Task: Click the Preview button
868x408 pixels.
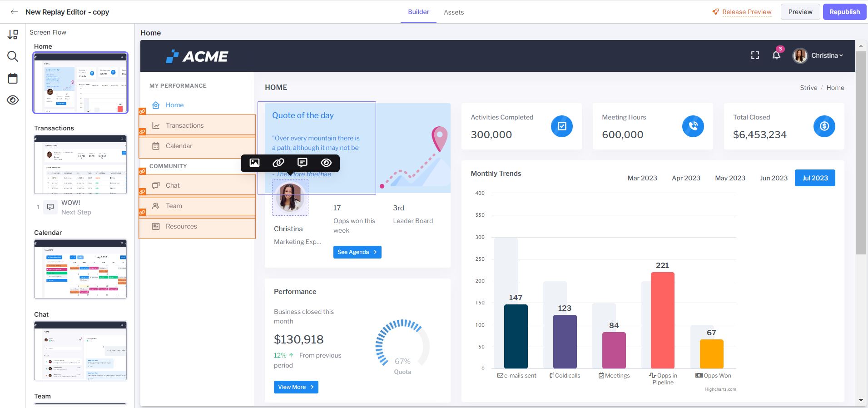Action: click(800, 12)
